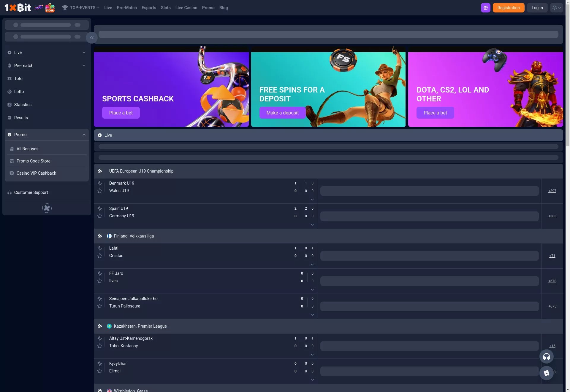Open the purple gift bonus icon
The width and height of the screenshot is (570, 392).
tap(486, 8)
